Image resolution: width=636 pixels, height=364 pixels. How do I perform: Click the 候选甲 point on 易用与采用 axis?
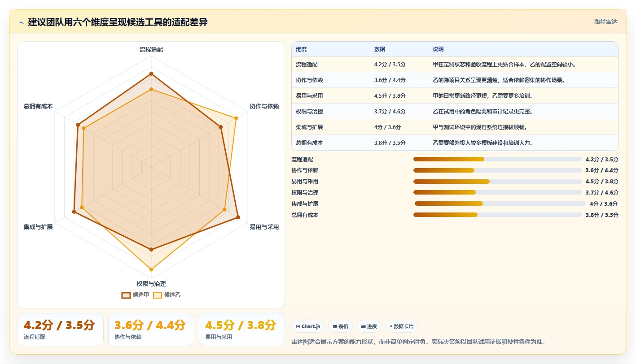tap(238, 217)
